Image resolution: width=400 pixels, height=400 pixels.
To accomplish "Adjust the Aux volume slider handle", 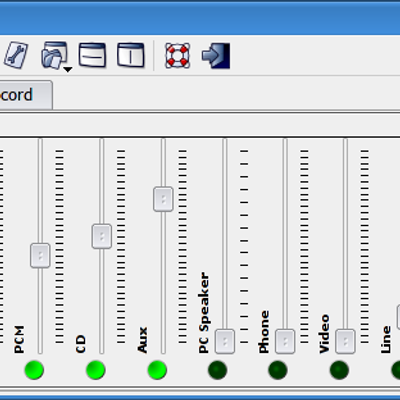I will [163, 199].
